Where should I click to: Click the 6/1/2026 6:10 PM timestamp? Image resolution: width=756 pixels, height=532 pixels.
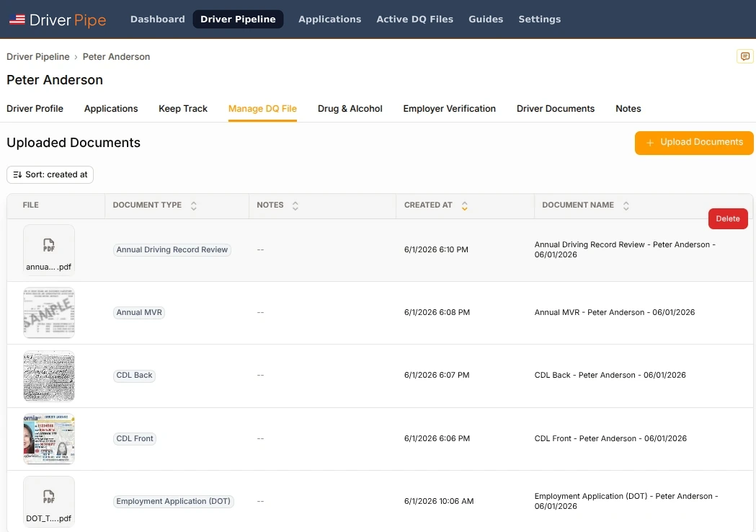pyautogui.click(x=436, y=250)
